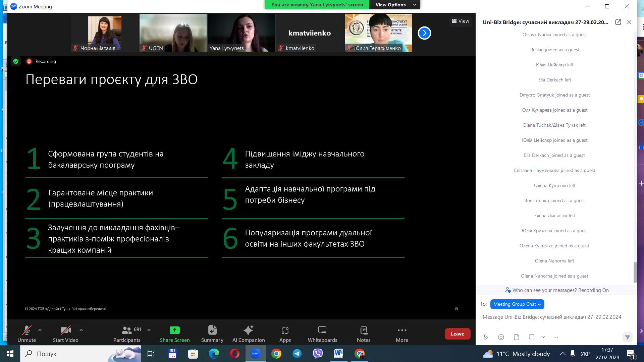This screenshot has height=362, width=644.
Task: Open the Whiteboards tool
Action: [x=322, y=334]
